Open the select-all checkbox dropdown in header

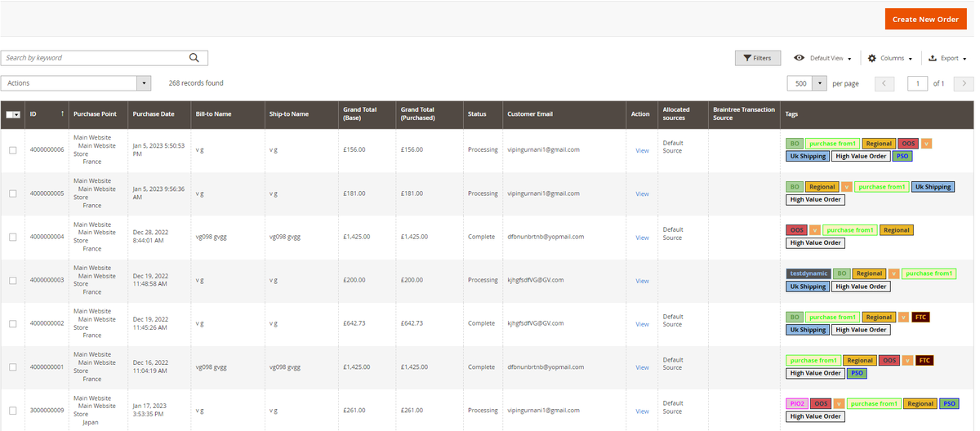(x=16, y=114)
